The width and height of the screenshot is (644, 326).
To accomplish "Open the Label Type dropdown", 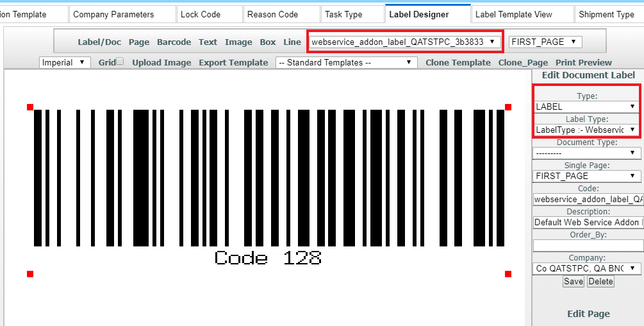I will [x=586, y=130].
